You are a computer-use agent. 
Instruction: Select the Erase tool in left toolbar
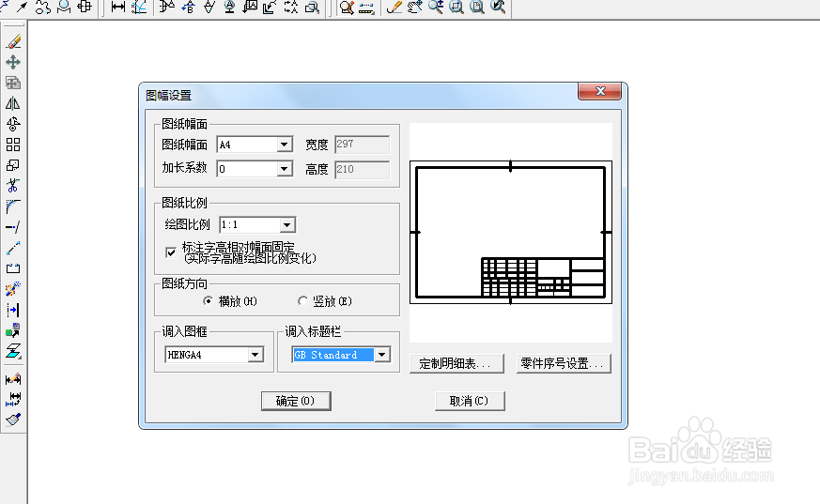13,41
